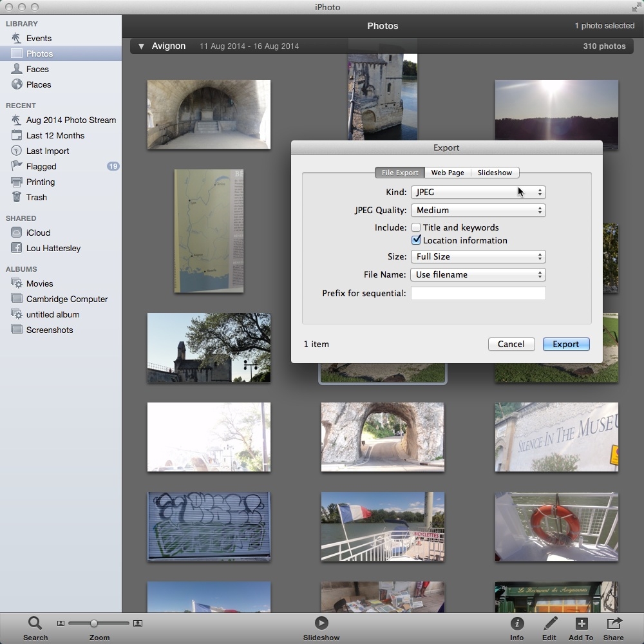
Task: Open Screenshots album
Action: pos(50,330)
